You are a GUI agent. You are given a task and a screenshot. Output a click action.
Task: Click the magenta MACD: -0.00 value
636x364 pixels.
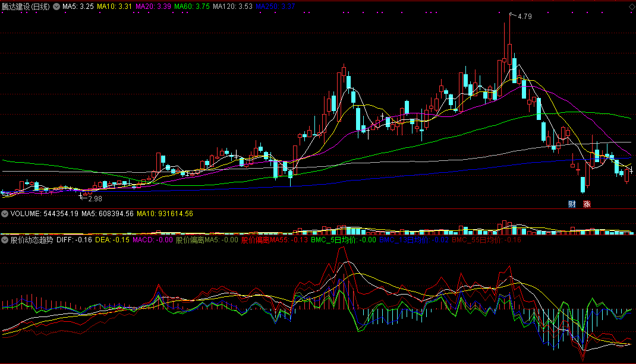153,240
